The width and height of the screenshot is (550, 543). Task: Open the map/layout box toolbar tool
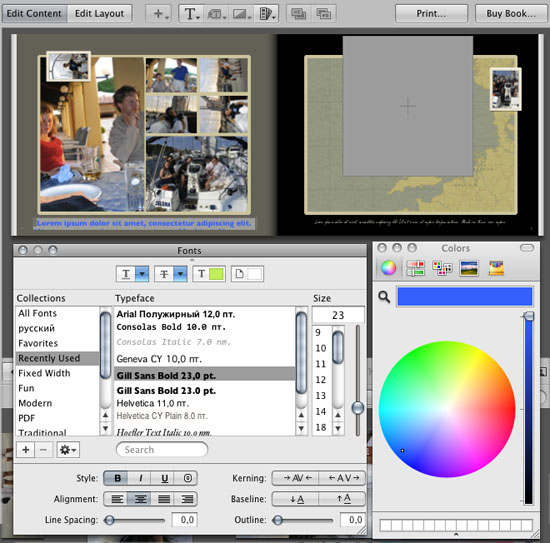tap(266, 14)
